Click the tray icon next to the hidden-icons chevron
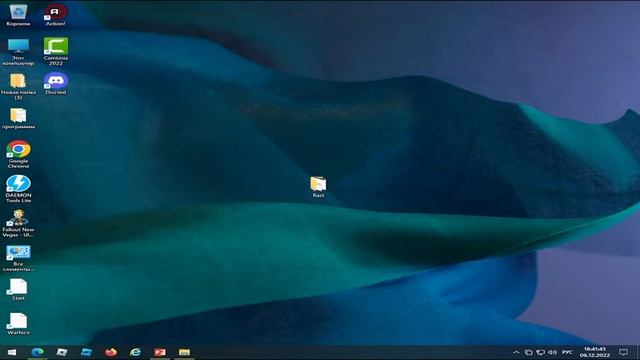The width and height of the screenshot is (640, 360). pos(529,352)
